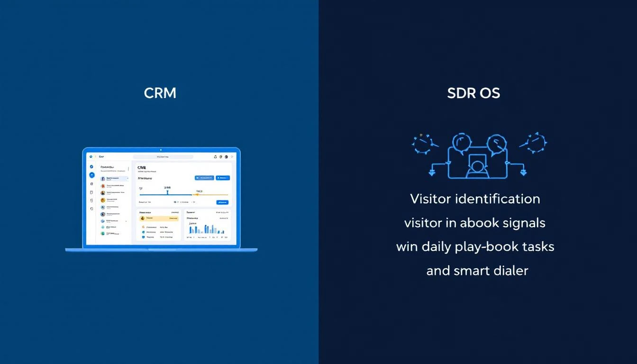Click the yellow arrow marker on the CRM timeline
The height and width of the screenshot is (364, 637).
tap(197, 194)
